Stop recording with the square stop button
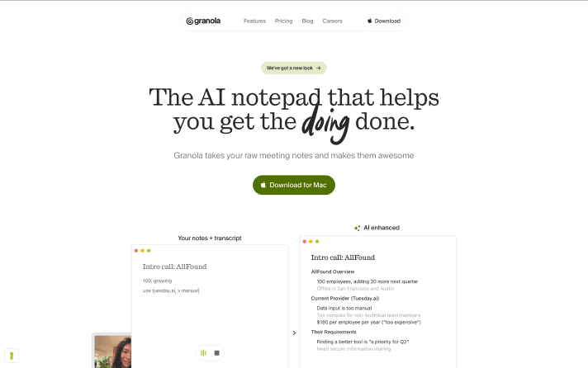This screenshot has height=368, width=588. pos(216,352)
